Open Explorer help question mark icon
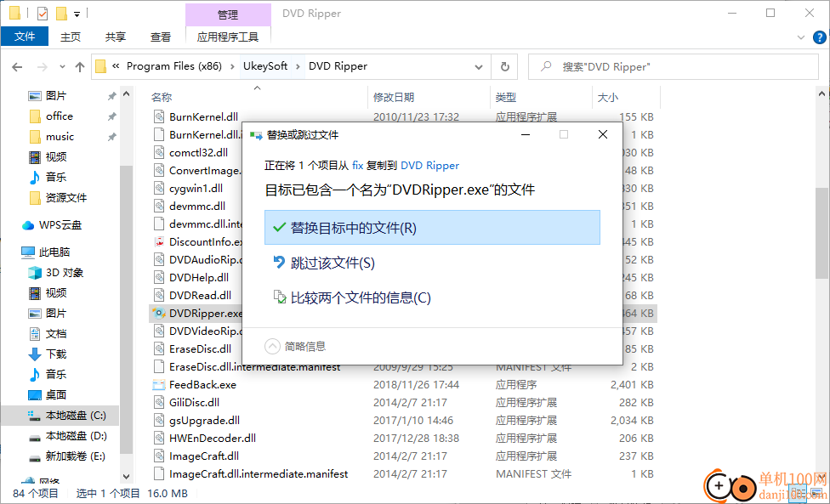This screenshot has height=504, width=830. point(819,37)
